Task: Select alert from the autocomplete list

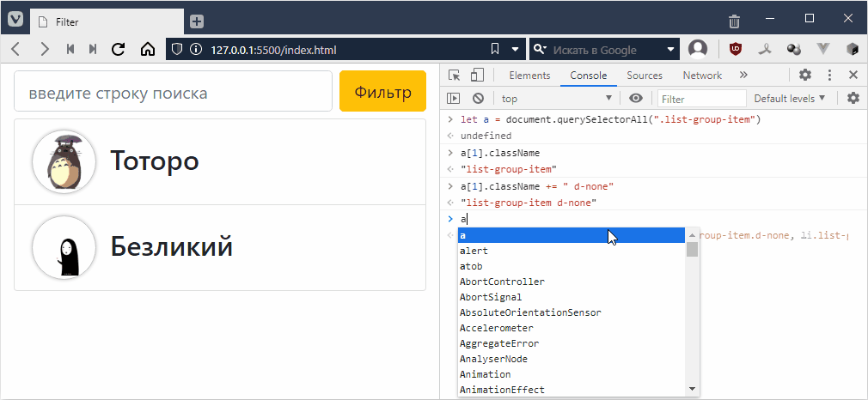Action: pos(474,251)
